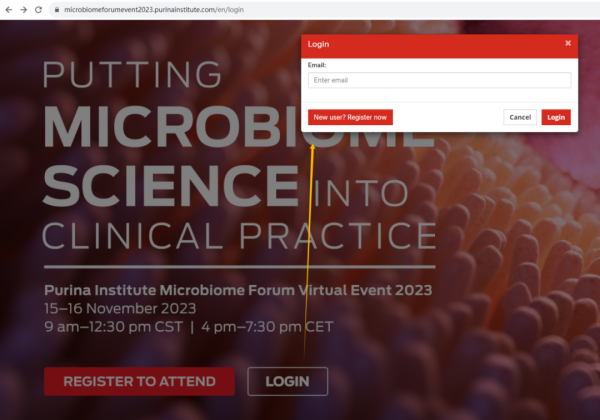
Task: Click New user? Register now button
Action: click(350, 117)
